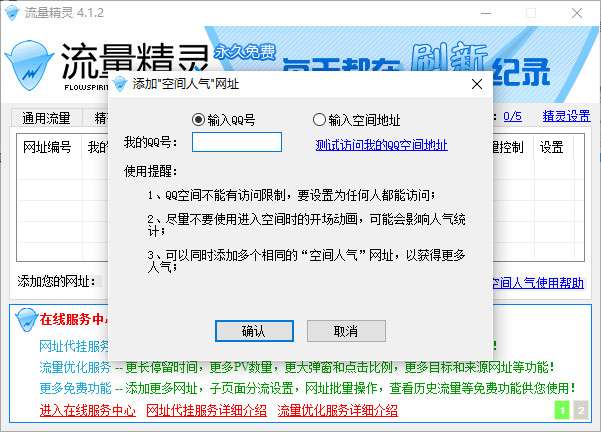601x432 pixels.
Task: Click the large 流量精灵 logo icon
Action: (29, 65)
